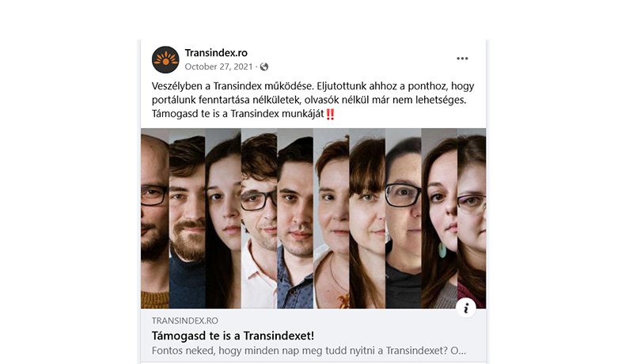The width and height of the screenshot is (633, 364).
Task: Open the Transindex.ro page name link
Action: (216, 53)
